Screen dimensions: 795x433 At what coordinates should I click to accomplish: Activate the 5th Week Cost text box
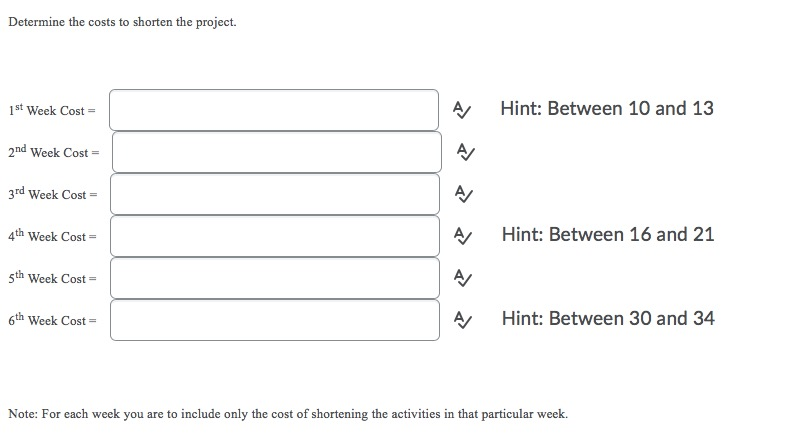274,278
